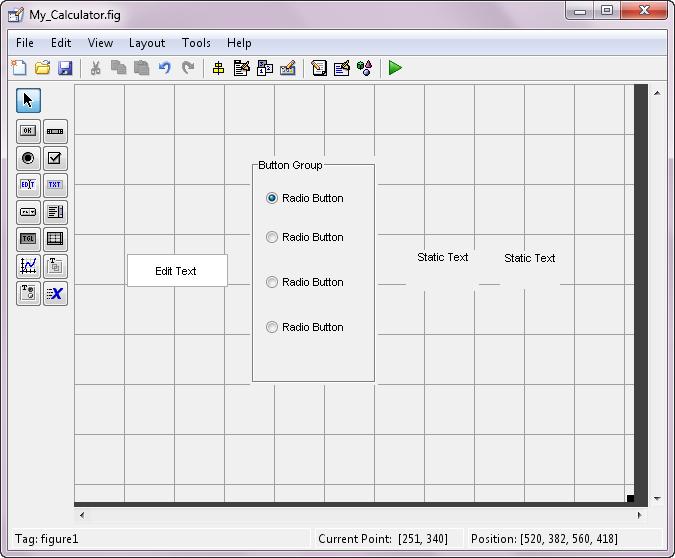Screen dimensions: 675x558
Task: Pick the Panel palette tool
Action: (55, 266)
